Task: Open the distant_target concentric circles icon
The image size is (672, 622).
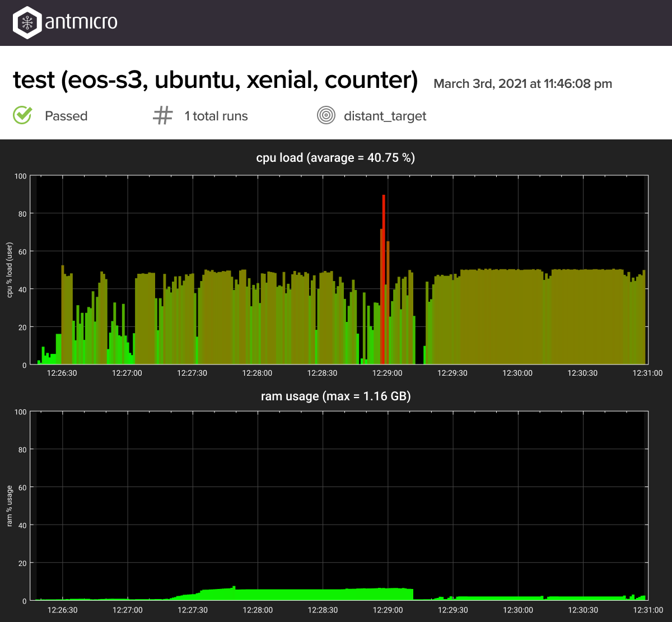Action: click(x=326, y=115)
